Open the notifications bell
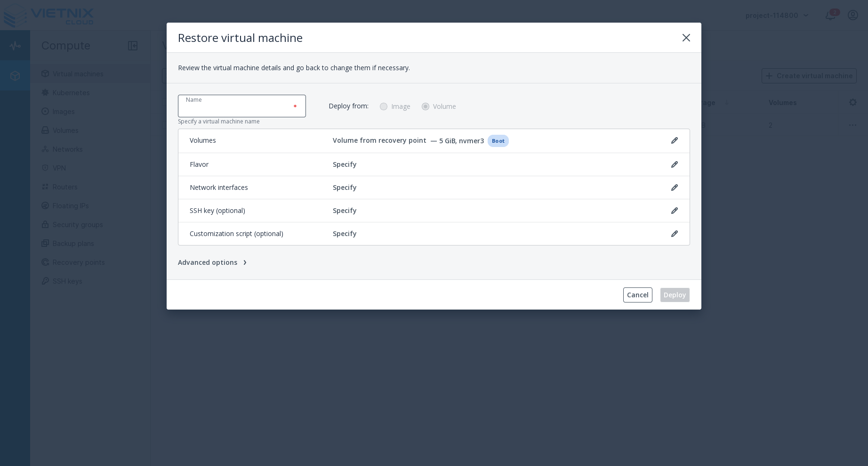 830,15
